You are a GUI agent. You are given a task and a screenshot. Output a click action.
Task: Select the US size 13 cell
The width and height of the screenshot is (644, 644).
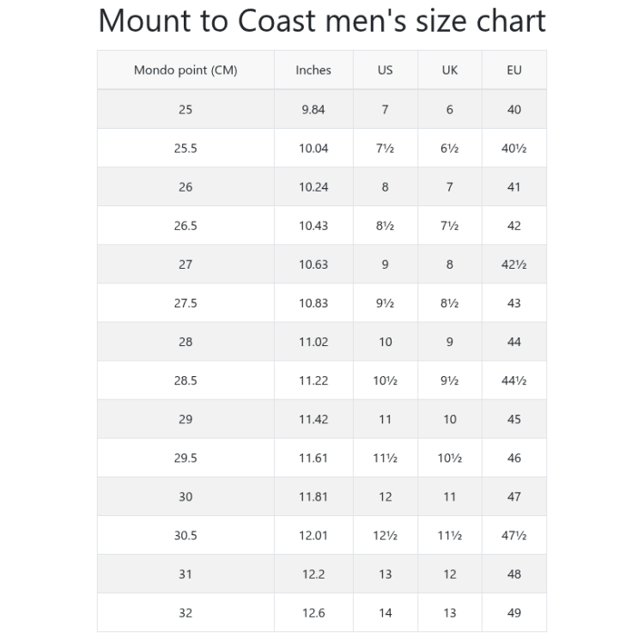coord(385,574)
